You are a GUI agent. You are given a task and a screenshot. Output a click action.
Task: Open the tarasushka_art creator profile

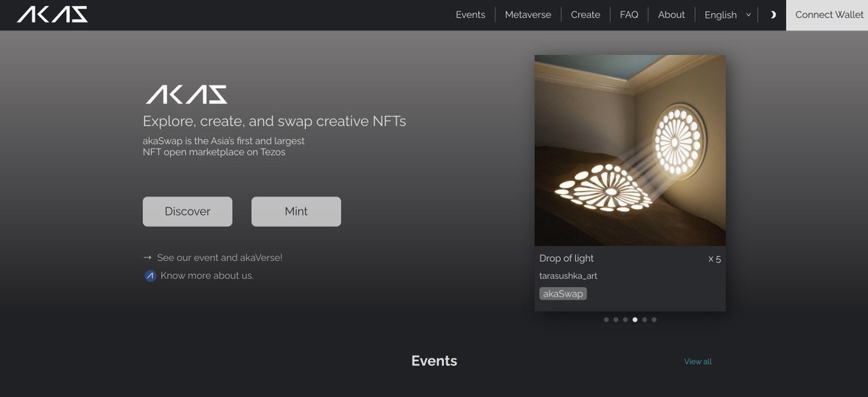569,276
